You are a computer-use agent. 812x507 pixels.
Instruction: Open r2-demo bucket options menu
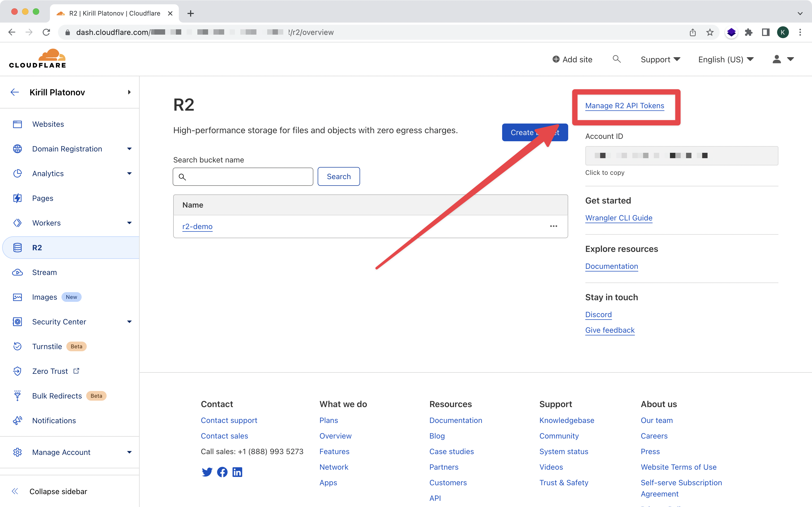point(553,226)
